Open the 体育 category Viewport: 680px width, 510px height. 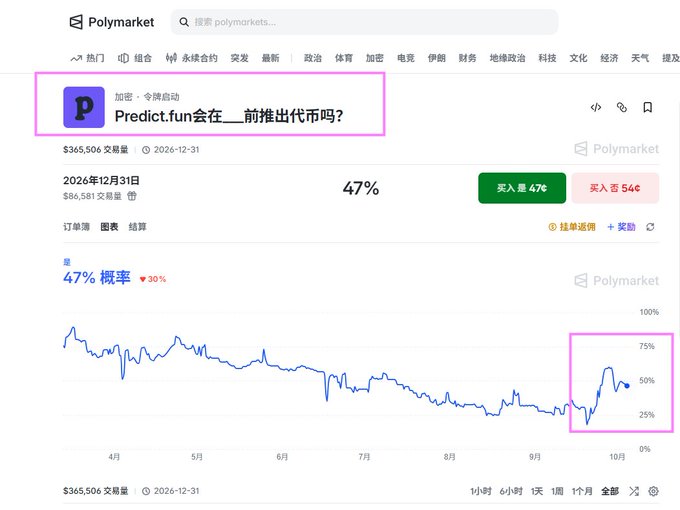(x=343, y=58)
